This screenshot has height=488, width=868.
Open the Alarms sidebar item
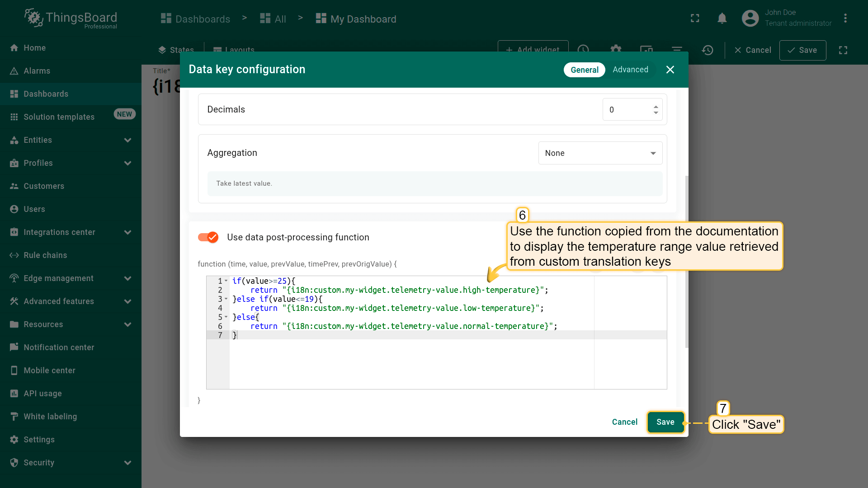coord(37,71)
